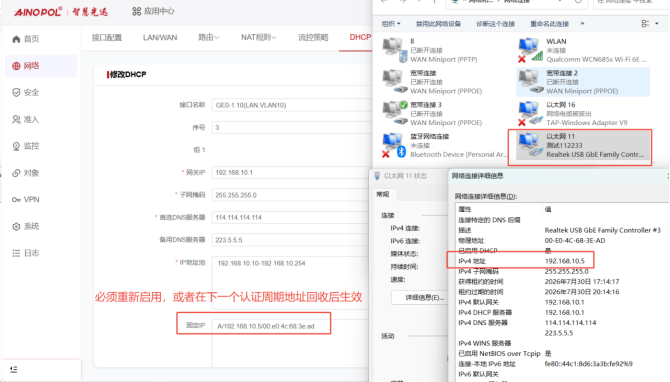This screenshot has height=382, width=670.
Task: Select the WAN Miniport (PPTP) connection icon
Action: coord(394,50)
